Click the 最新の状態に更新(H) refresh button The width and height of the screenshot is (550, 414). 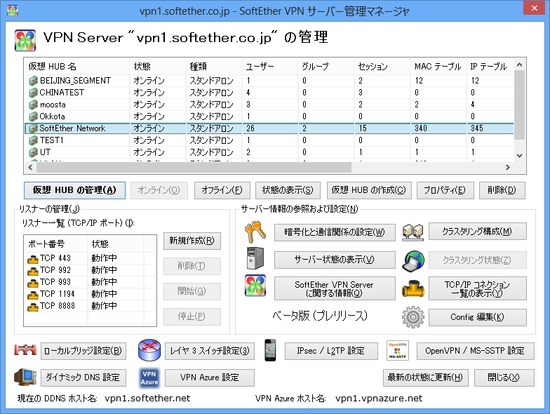click(x=425, y=378)
